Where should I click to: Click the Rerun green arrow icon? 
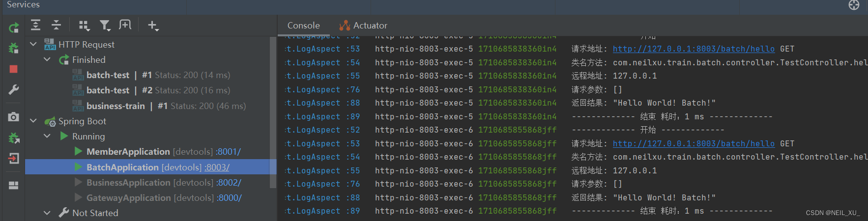[14, 28]
